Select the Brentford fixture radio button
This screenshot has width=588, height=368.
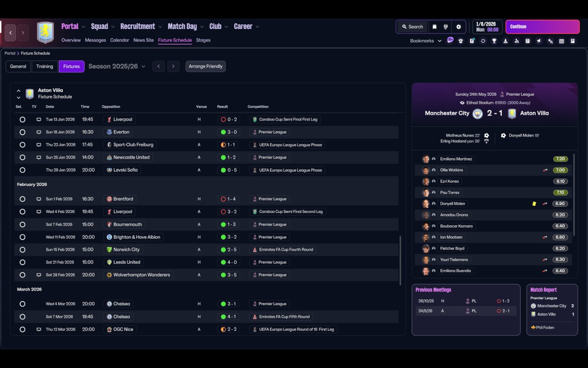pos(23,199)
